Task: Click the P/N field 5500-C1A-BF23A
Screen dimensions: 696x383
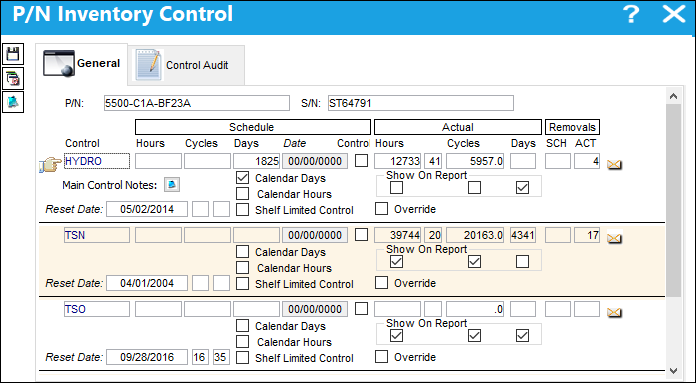Action: coord(197,103)
